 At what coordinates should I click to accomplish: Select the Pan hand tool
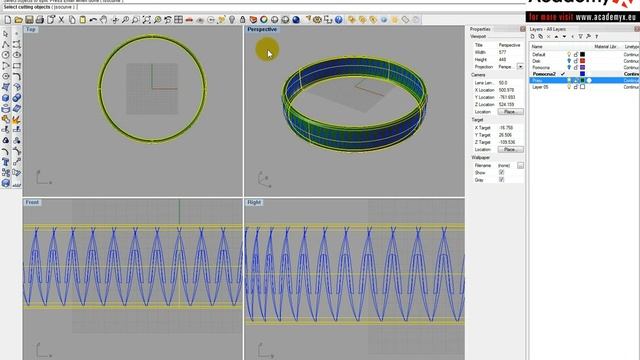pyautogui.click(x=104, y=20)
